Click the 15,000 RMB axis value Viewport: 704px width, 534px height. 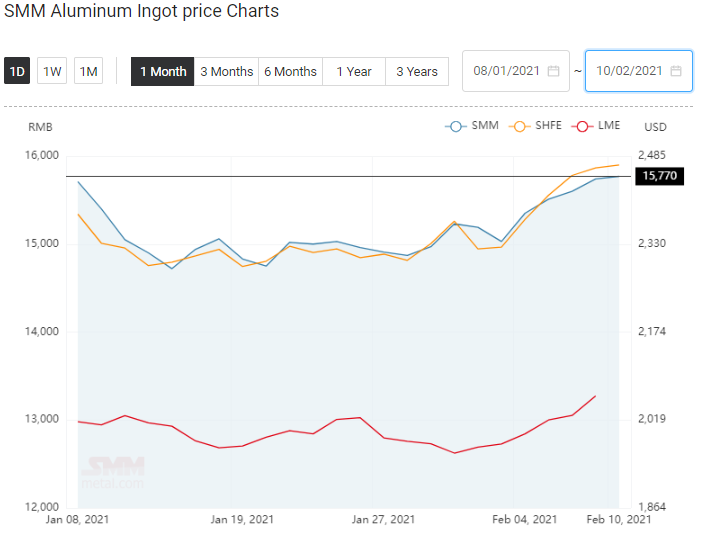coord(42,243)
